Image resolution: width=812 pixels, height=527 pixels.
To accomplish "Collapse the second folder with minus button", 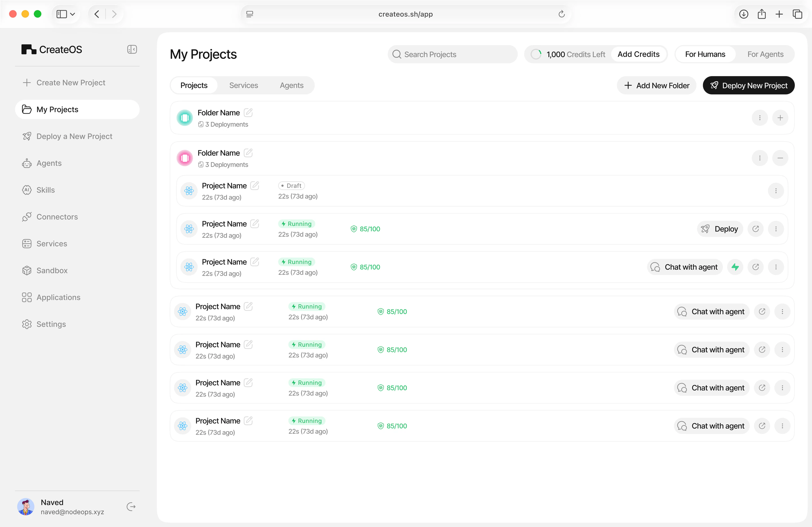I will click(780, 158).
